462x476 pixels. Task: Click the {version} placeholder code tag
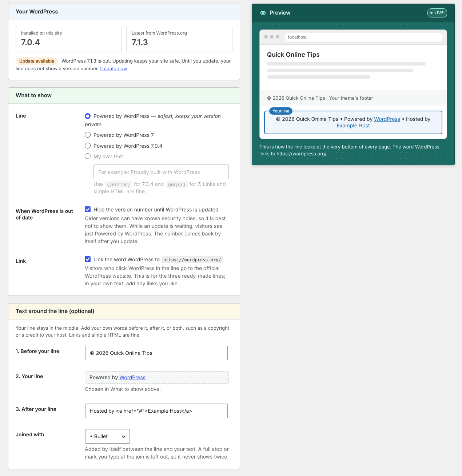[118, 185]
